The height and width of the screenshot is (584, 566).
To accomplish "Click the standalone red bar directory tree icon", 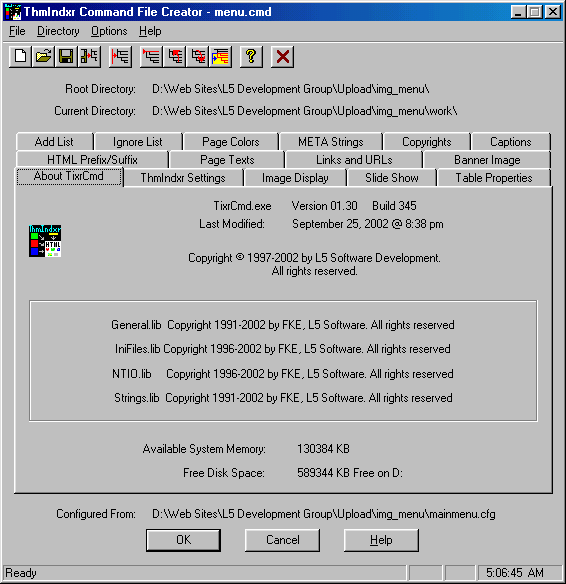I will tap(120, 57).
